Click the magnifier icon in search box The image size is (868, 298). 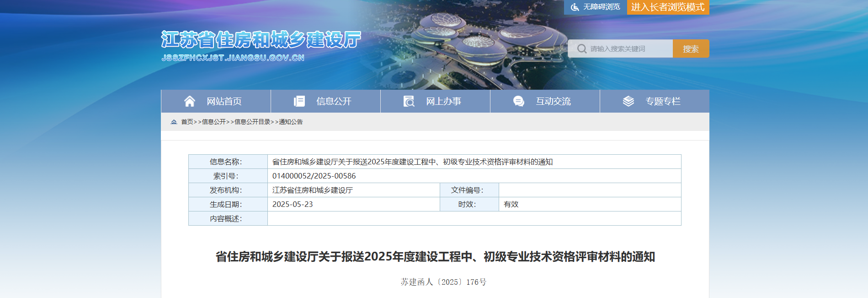click(x=581, y=49)
